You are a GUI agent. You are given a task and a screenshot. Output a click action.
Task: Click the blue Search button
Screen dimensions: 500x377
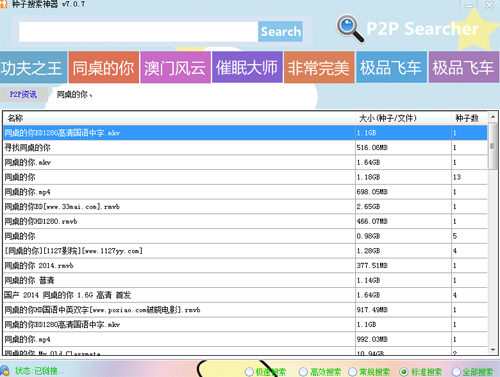tap(280, 32)
